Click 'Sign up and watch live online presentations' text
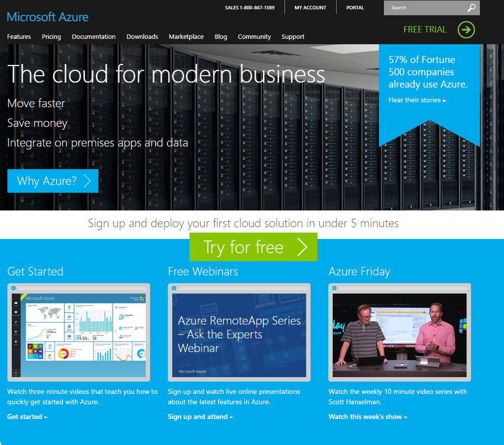This screenshot has width=504, height=445. coord(234,397)
